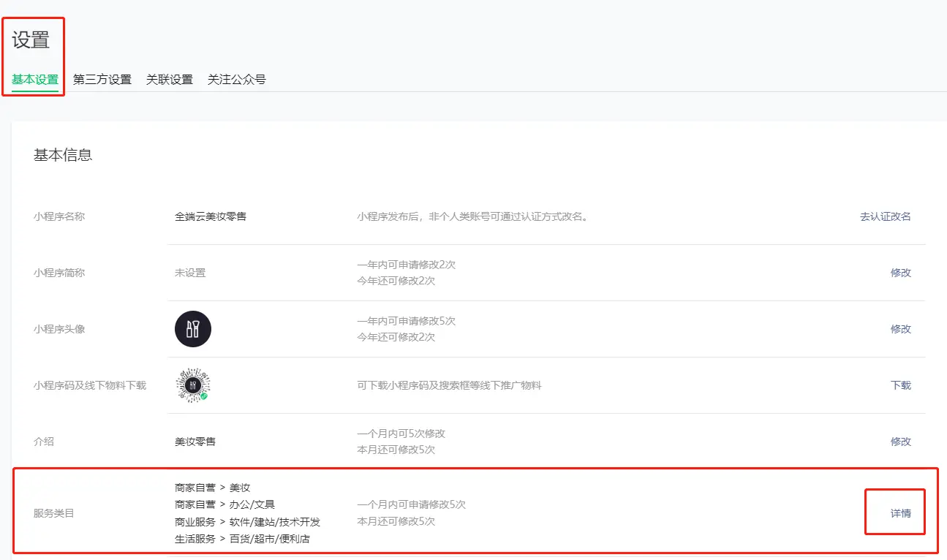Click the 基本信息 section heading
947x560 pixels.
pos(63,155)
